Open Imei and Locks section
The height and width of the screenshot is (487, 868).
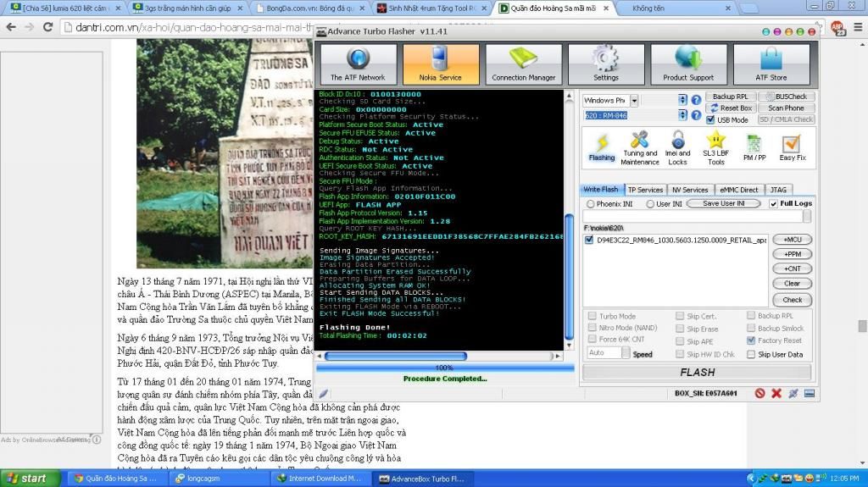point(677,148)
